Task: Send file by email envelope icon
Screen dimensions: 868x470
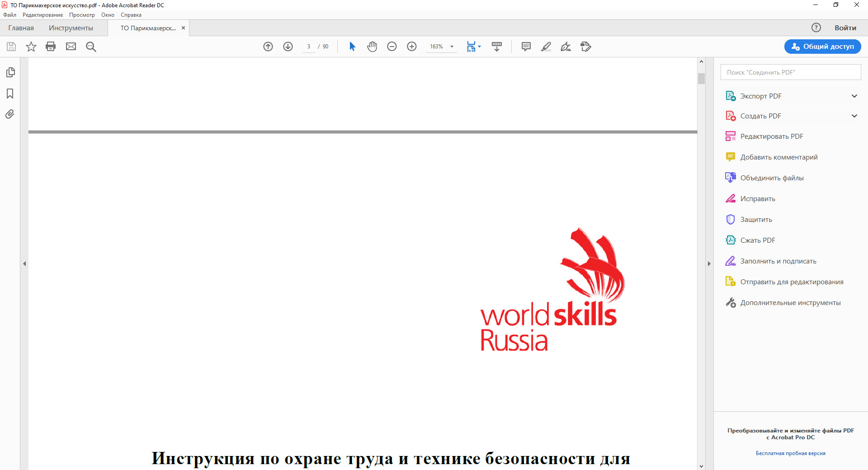Action: pos(71,47)
